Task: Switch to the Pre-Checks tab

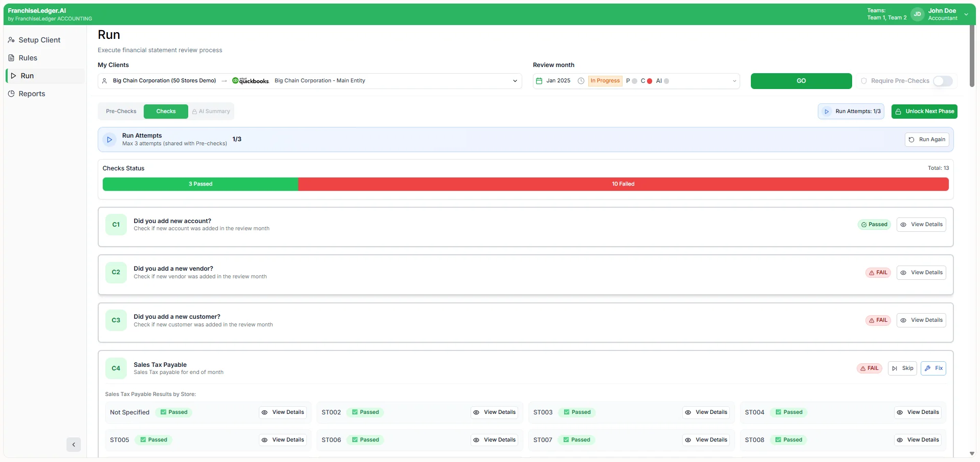Action: tap(121, 111)
